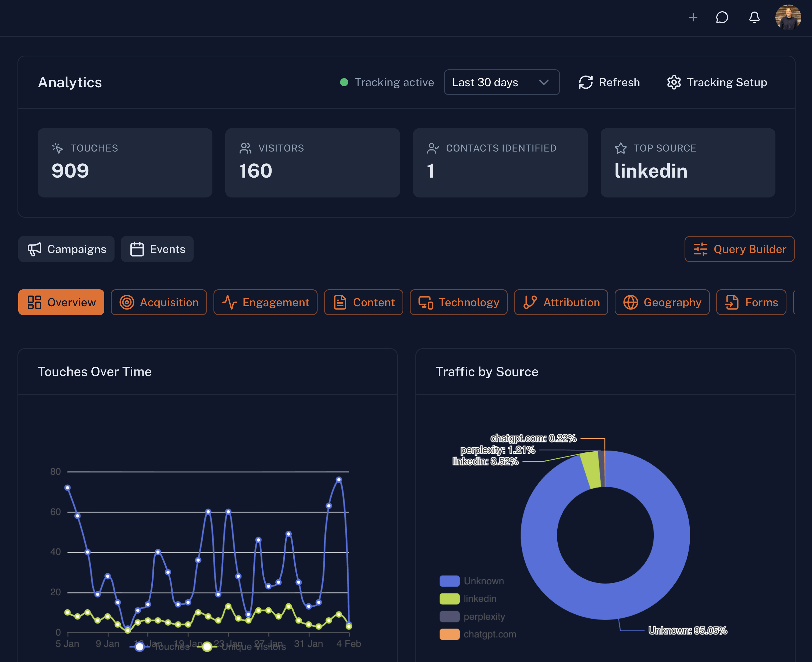Switch to the Acquisition tab

(159, 303)
